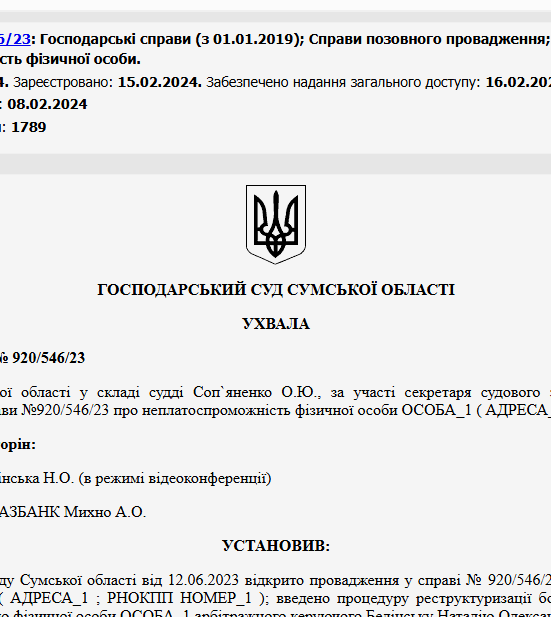Select the case number № 920/546/23
This screenshot has height=617, width=551.
click(42, 358)
